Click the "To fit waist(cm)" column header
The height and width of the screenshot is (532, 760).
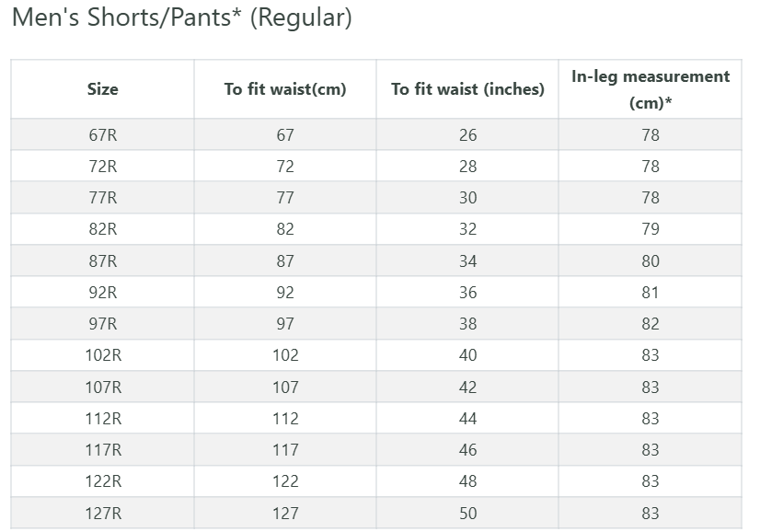click(285, 89)
